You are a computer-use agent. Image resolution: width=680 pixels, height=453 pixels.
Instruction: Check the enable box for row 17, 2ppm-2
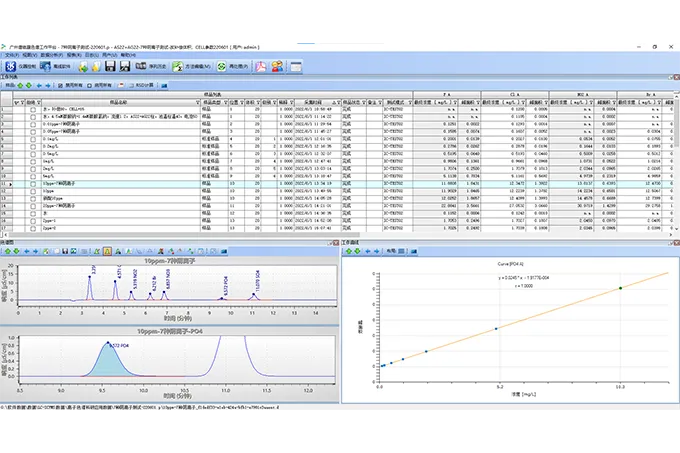coord(33,228)
